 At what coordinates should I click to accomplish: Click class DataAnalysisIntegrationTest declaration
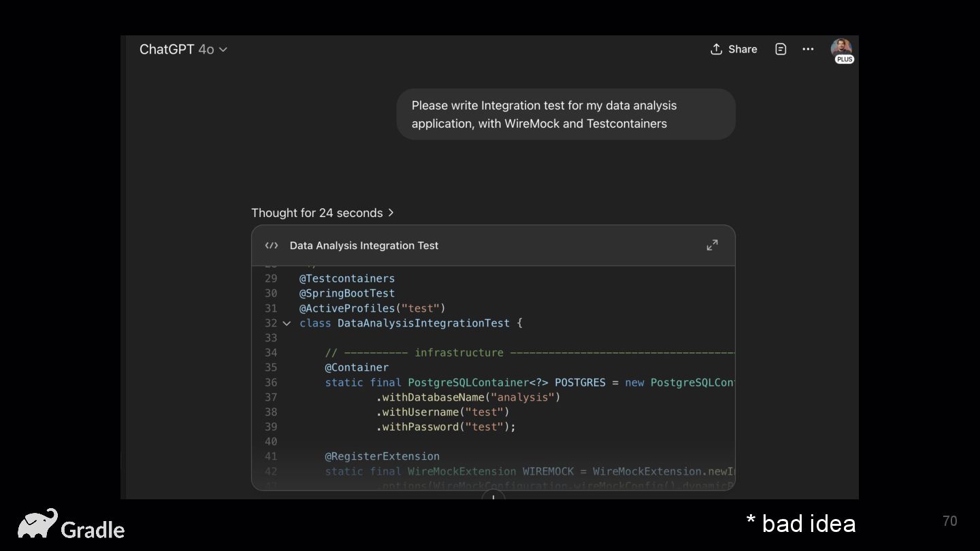[x=411, y=323]
